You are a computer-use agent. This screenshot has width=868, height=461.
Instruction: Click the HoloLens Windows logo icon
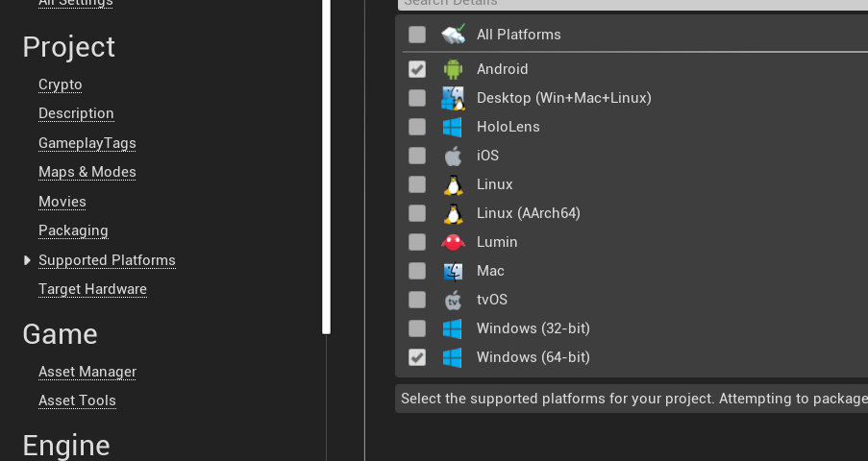click(x=453, y=127)
